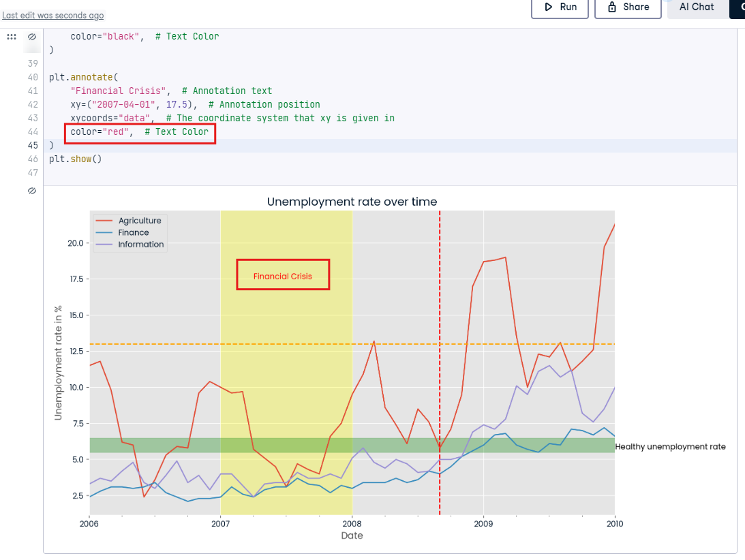Click the 'Date' x-axis label

[x=352, y=535]
